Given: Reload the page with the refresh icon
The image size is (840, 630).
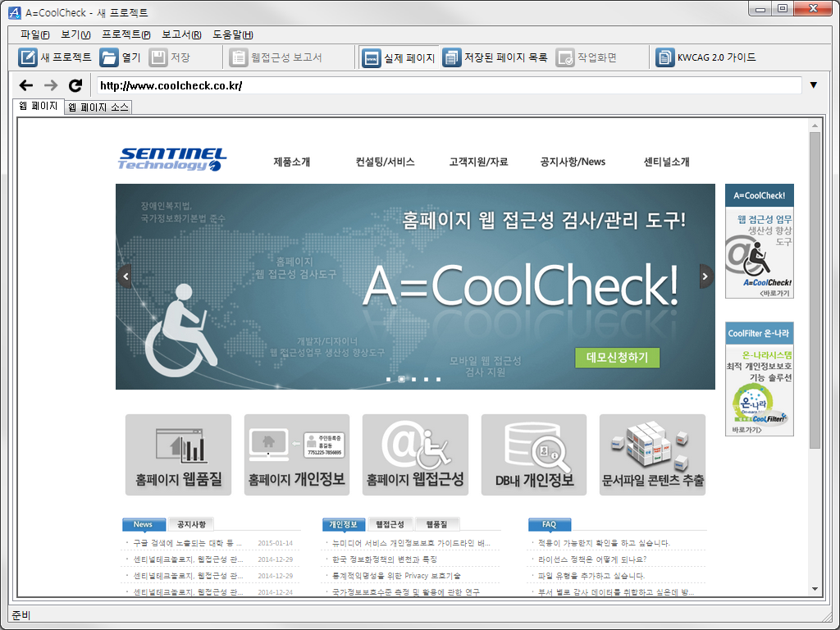Looking at the screenshot, I should [75, 85].
